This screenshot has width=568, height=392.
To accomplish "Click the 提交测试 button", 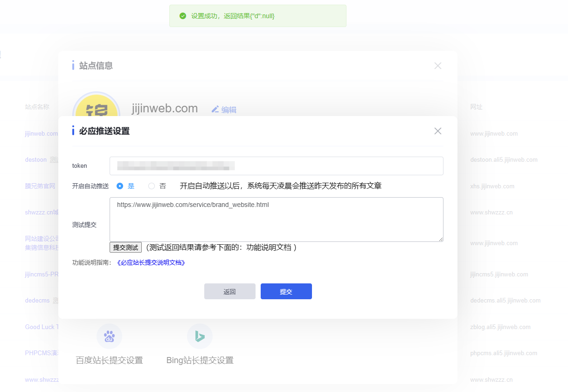I will pyautogui.click(x=125, y=248).
